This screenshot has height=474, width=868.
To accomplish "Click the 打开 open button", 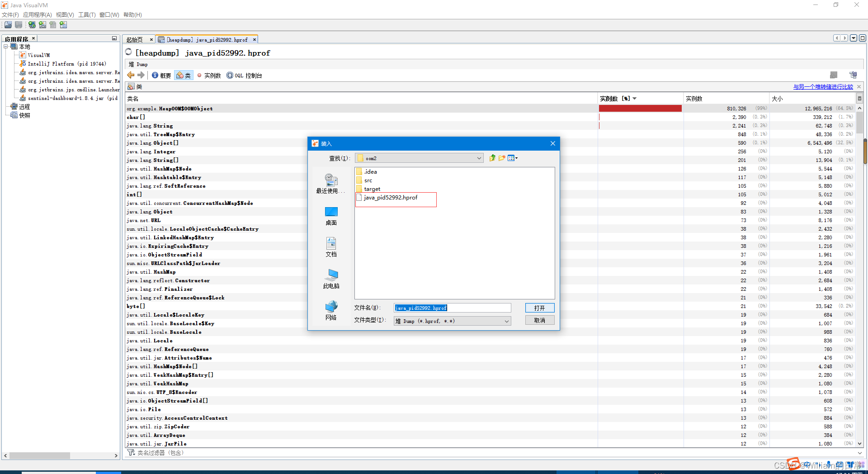I will (x=540, y=308).
